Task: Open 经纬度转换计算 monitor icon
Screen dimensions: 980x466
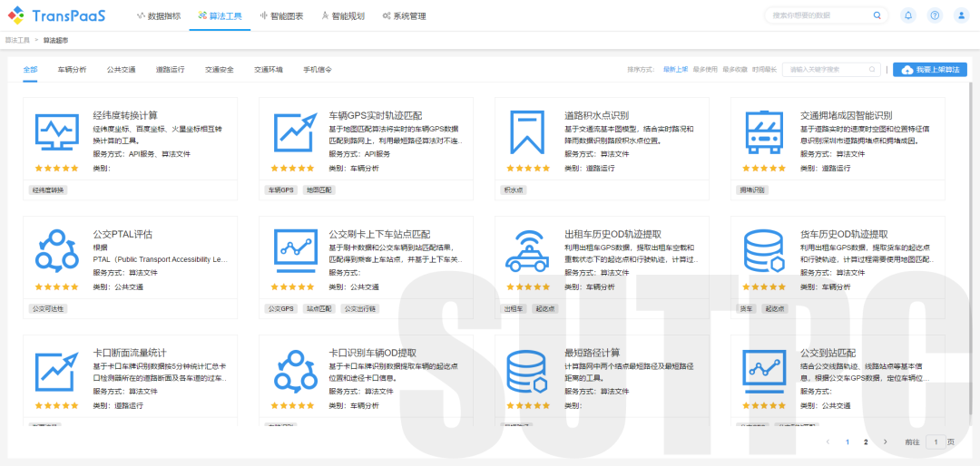Action: 57,133
